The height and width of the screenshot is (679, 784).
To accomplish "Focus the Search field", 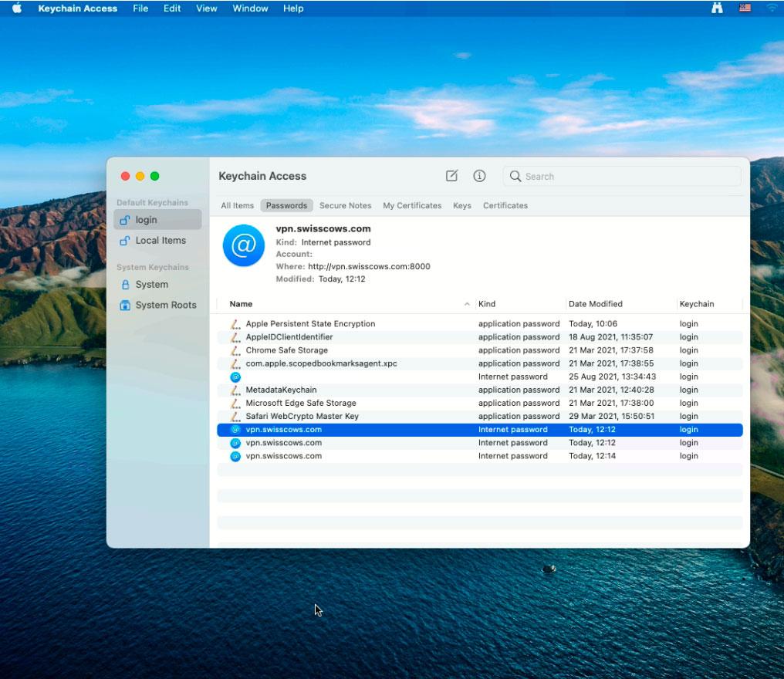I will click(621, 176).
